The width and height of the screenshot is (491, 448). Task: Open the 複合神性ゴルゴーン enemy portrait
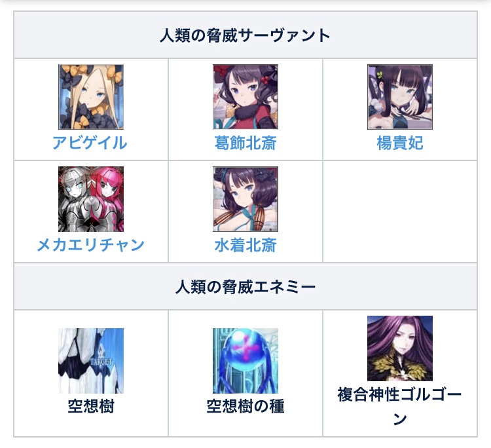click(400, 348)
